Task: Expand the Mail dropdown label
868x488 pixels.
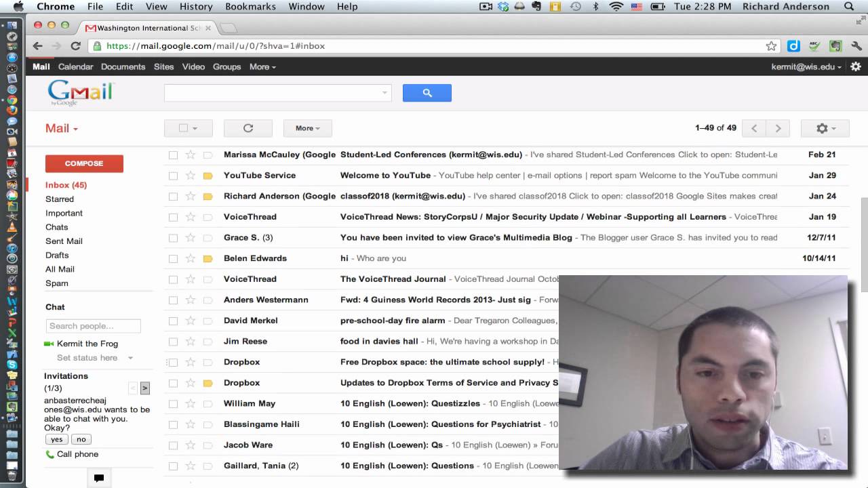Action: click(x=62, y=128)
